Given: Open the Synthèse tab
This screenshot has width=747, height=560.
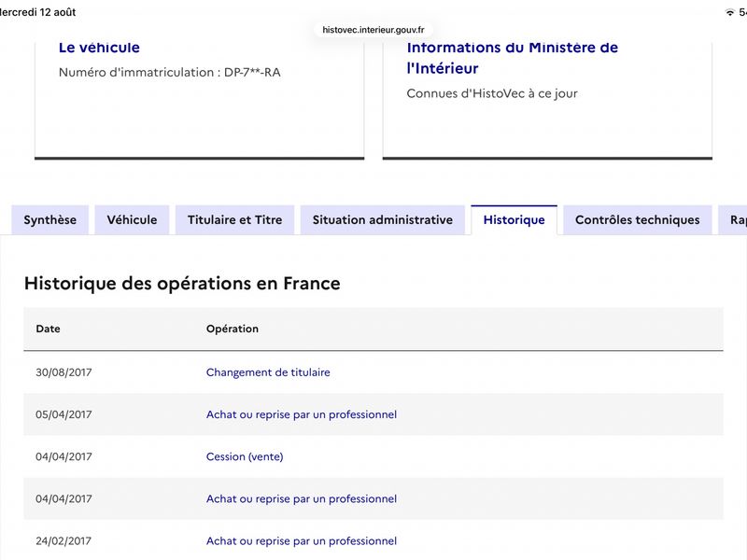Looking at the screenshot, I should click(x=50, y=220).
